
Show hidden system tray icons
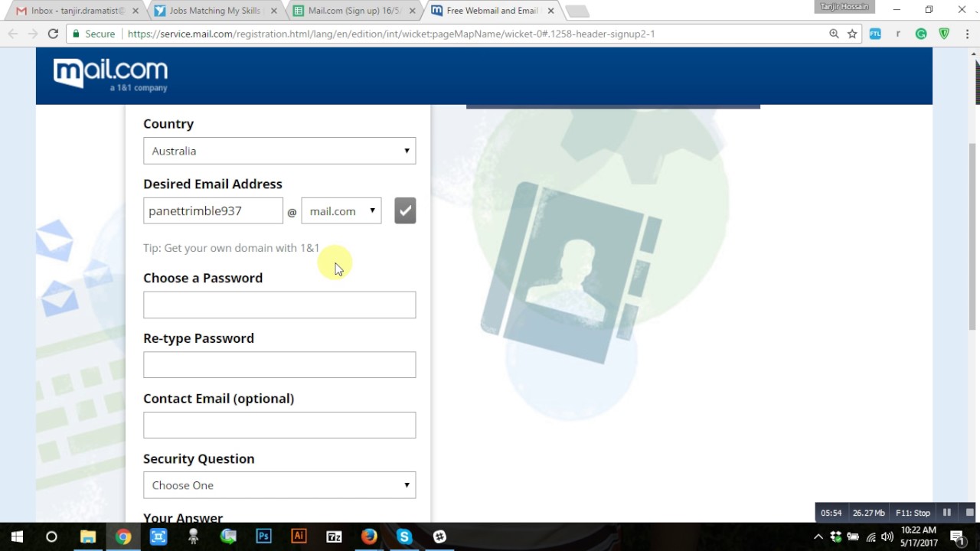tap(818, 536)
